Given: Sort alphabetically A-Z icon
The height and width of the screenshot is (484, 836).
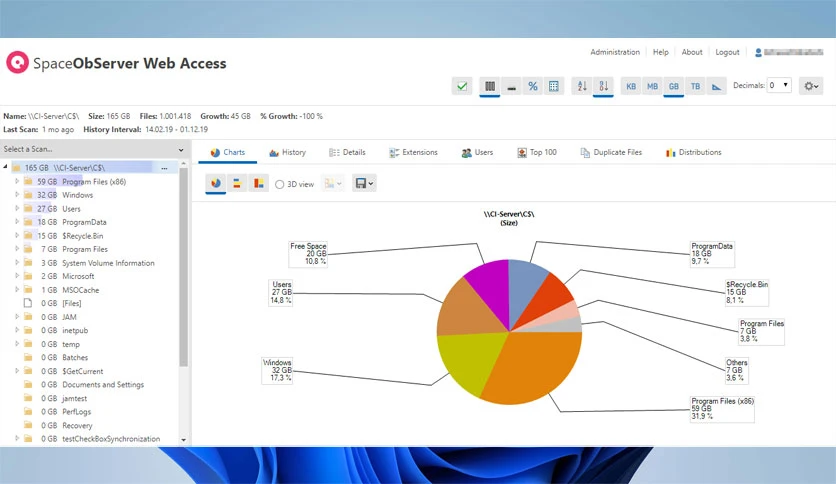Looking at the screenshot, I should 582,86.
